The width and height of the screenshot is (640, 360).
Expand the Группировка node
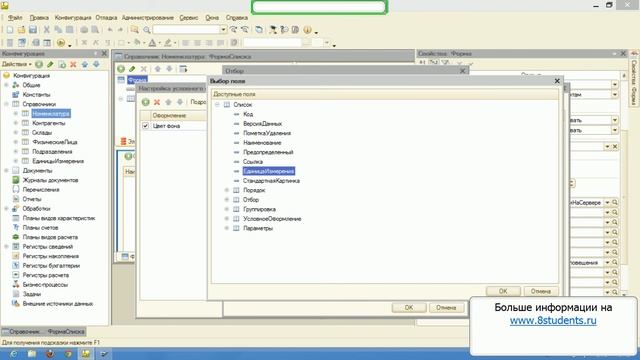[227, 209]
